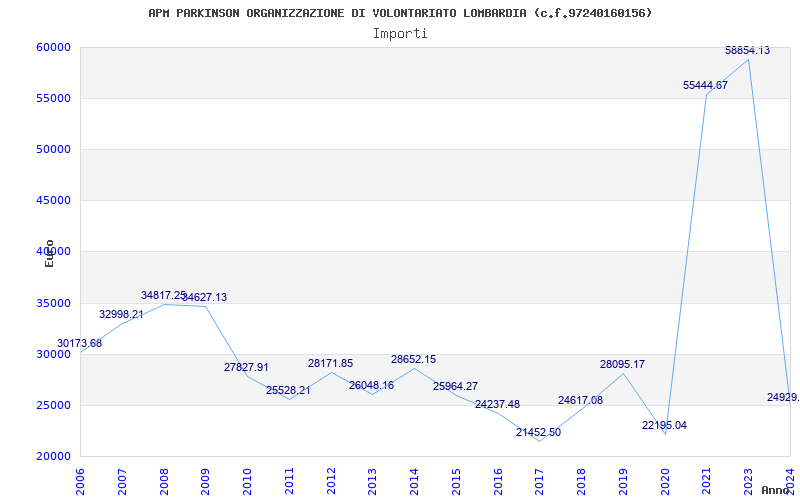The image size is (800, 500).
Task: Select the 21452.50 lowest value label
Action: [538, 433]
